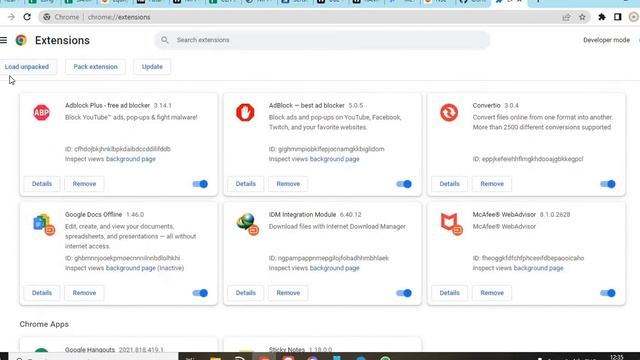Image resolution: width=640 pixels, height=360 pixels.
Task: Click the Chrome logo beside Extensions title
Action: coord(21,40)
